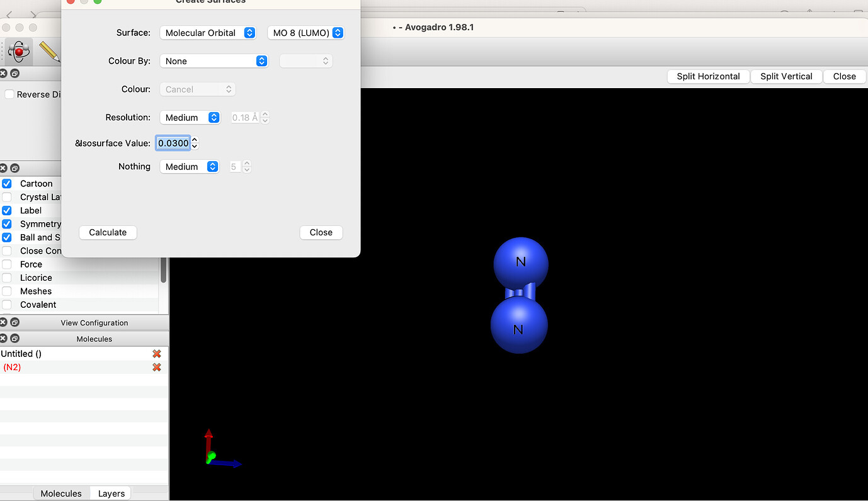Select the pencil draw tool

tap(49, 52)
